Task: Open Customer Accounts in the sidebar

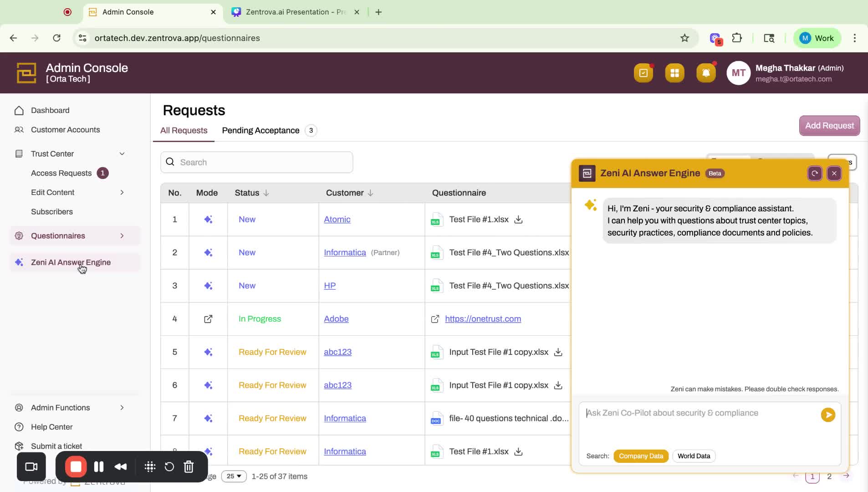Action: (x=65, y=130)
